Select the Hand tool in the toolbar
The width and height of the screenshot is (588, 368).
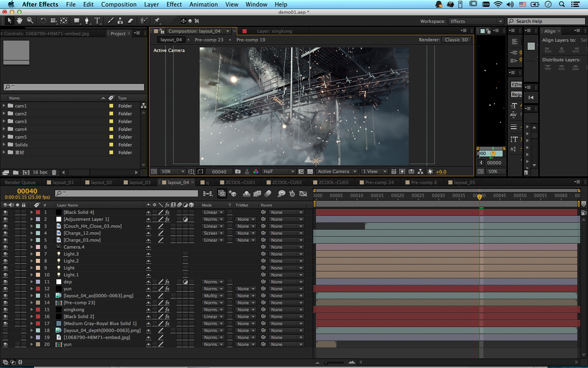tap(20, 20)
